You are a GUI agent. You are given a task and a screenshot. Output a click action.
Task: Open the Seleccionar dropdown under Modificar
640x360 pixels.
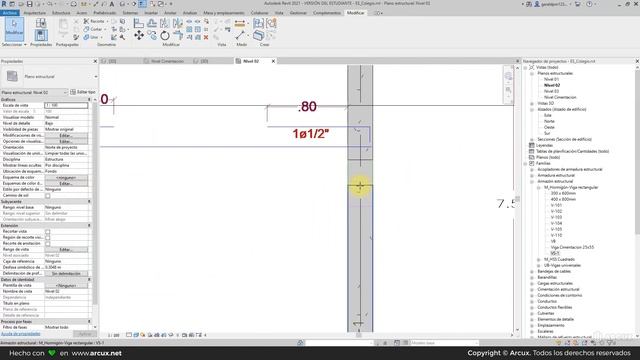click(x=14, y=44)
